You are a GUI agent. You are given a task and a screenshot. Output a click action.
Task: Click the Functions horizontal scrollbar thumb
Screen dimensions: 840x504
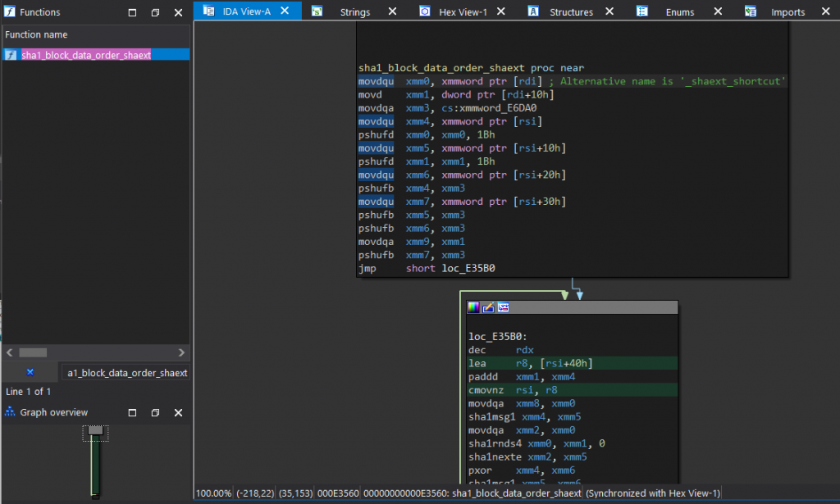point(33,352)
